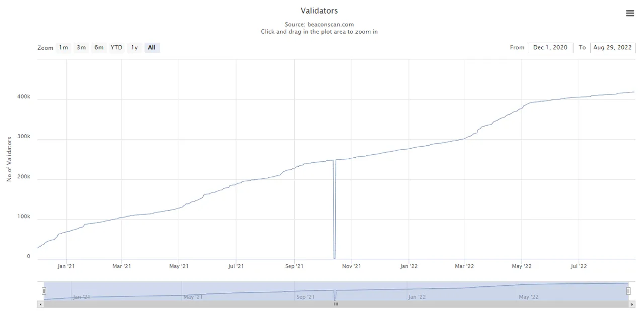Edit the From date Dec 1, 2020 field
This screenshot has width=644, height=316.
550,48
